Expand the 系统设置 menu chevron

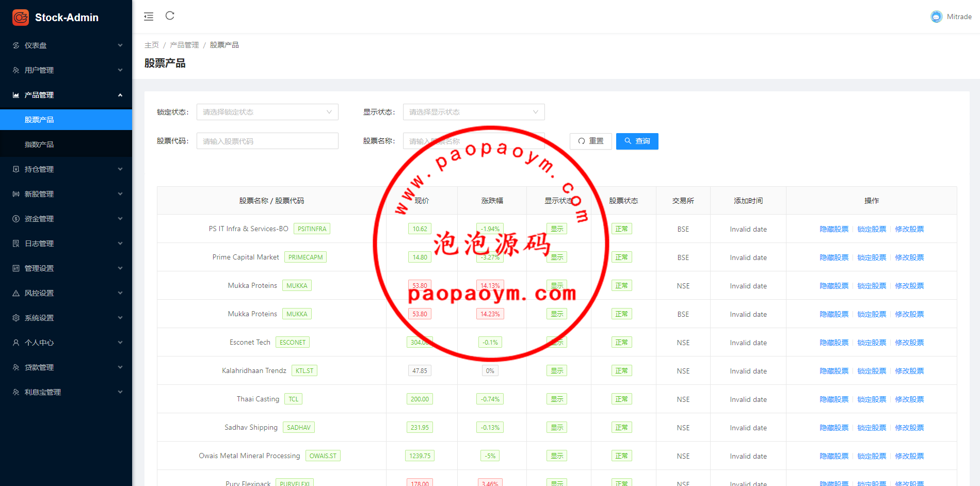coord(120,318)
